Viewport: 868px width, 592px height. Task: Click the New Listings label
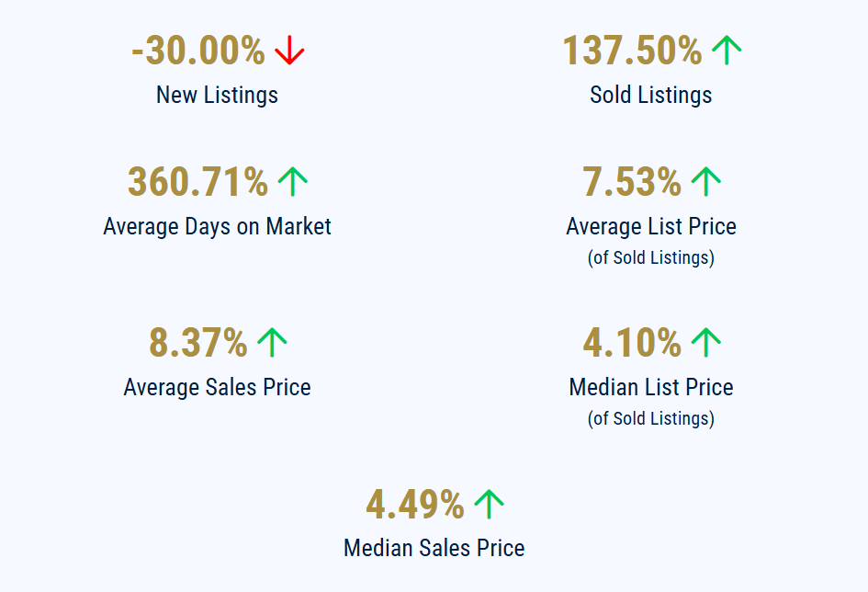[x=217, y=95]
